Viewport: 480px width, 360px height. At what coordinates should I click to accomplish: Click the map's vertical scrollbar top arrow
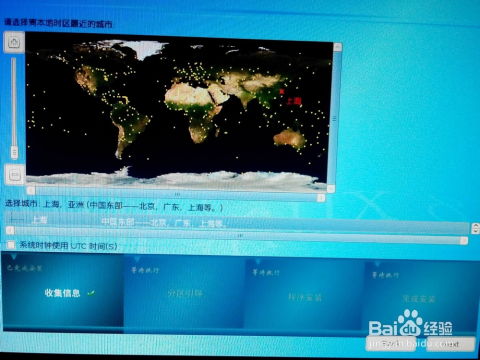pyautogui.click(x=337, y=47)
